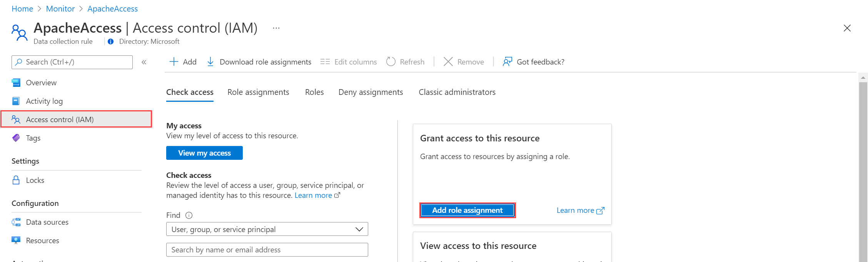Open the User, group, or service principal dropdown
Image resolution: width=868 pixels, height=262 pixels.
coord(267,229)
